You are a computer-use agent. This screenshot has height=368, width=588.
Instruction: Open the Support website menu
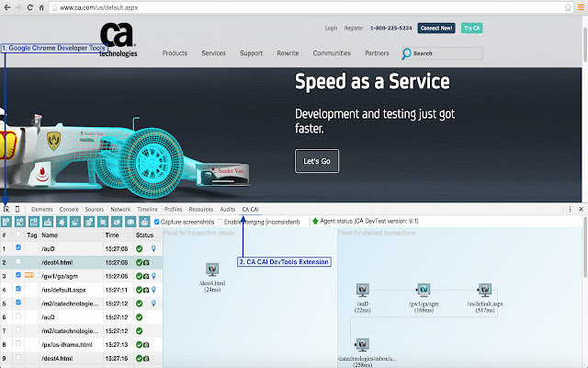pyautogui.click(x=251, y=53)
